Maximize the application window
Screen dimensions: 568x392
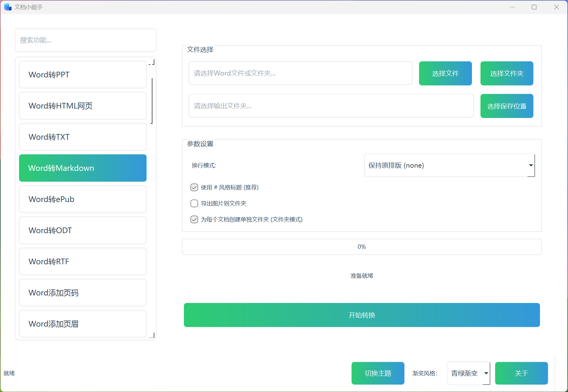pos(534,7)
